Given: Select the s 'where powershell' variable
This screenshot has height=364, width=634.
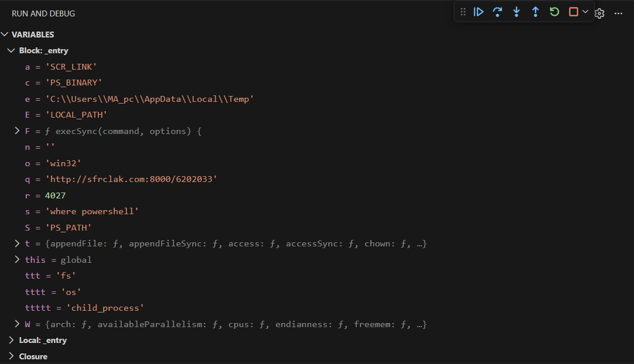Looking at the screenshot, I should tap(81, 211).
